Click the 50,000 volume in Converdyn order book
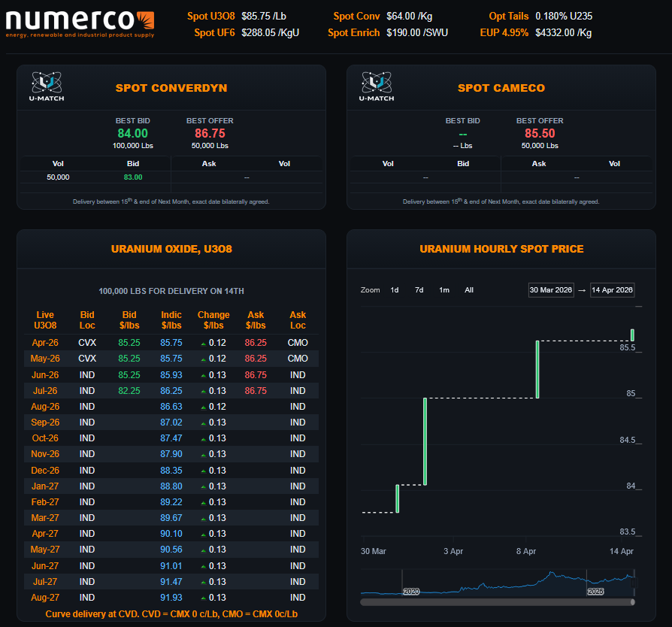Image resolution: width=672 pixels, height=627 pixels. (x=58, y=177)
